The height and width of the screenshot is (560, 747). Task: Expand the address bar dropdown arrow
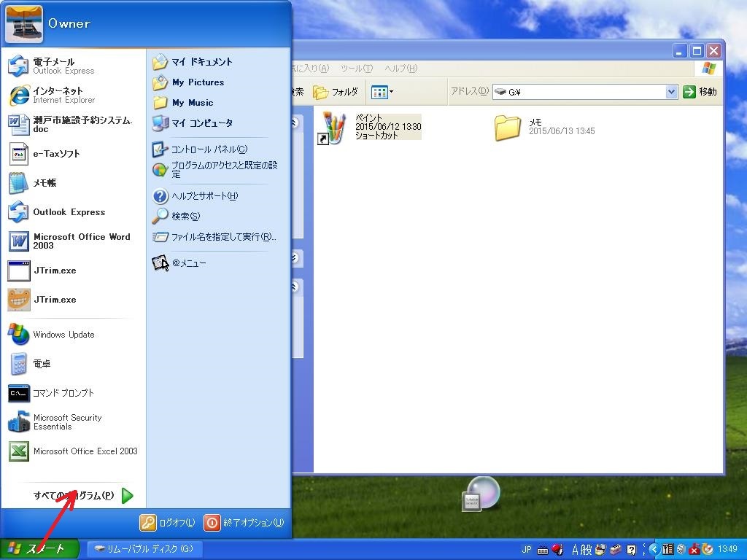click(x=671, y=92)
